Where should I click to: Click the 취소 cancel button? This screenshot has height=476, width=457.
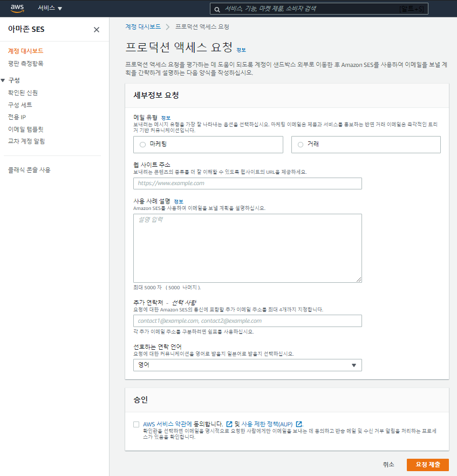click(x=388, y=465)
